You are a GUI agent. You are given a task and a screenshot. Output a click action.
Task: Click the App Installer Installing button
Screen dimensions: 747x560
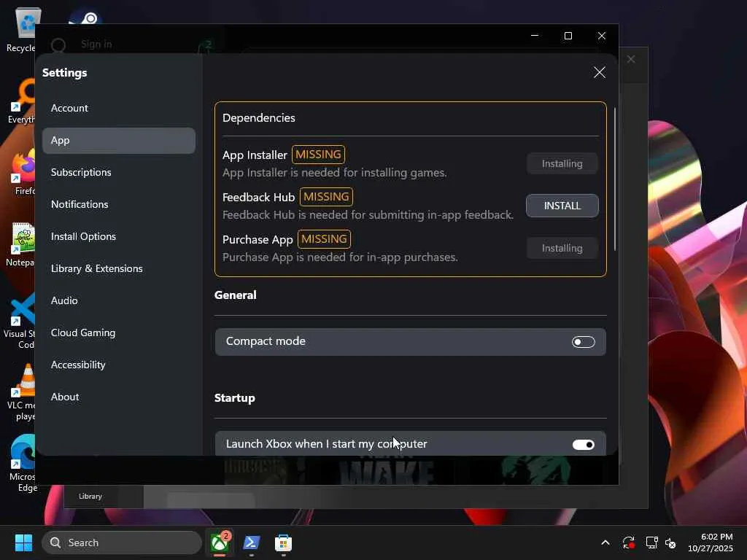pyautogui.click(x=562, y=163)
